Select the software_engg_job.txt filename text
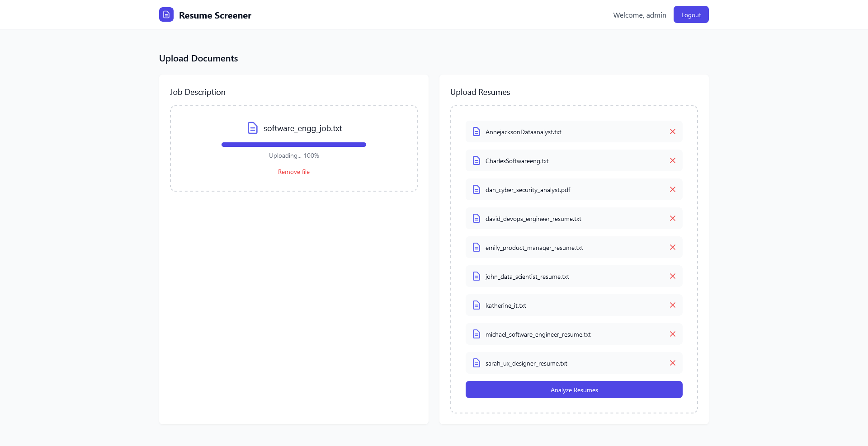868x446 pixels. [x=302, y=128]
